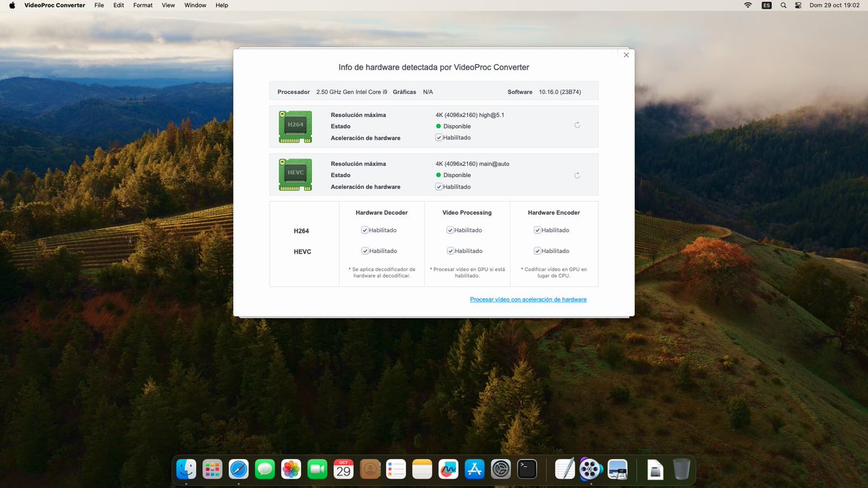The width and height of the screenshot is (868, 488).
Task: Open the Window menu
Action: click(195, 5)
